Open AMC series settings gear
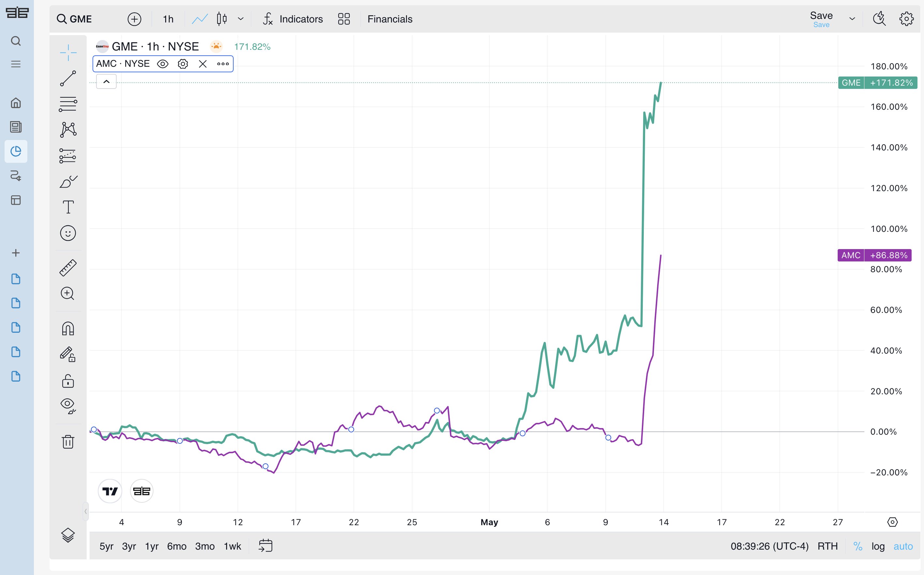 click(183, 64)
